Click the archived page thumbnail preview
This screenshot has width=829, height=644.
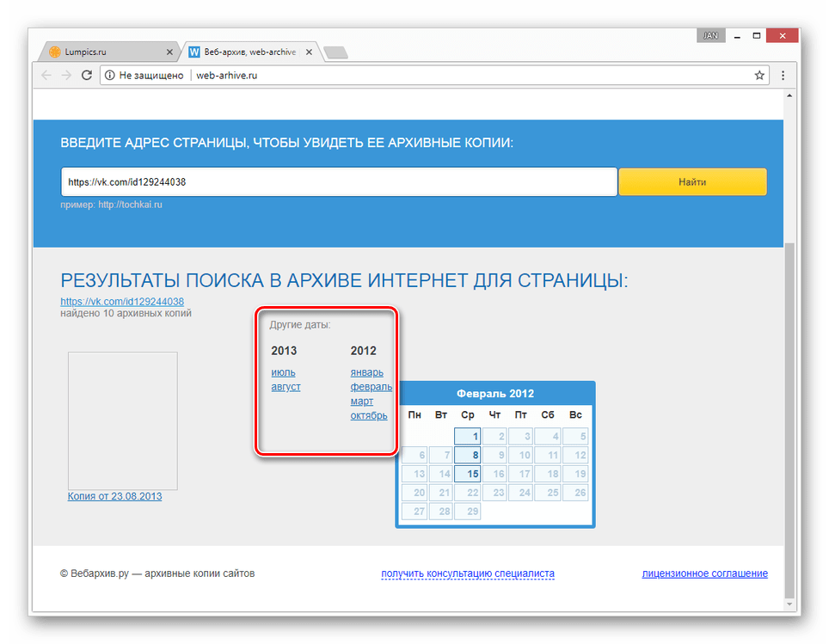[122, 420]
